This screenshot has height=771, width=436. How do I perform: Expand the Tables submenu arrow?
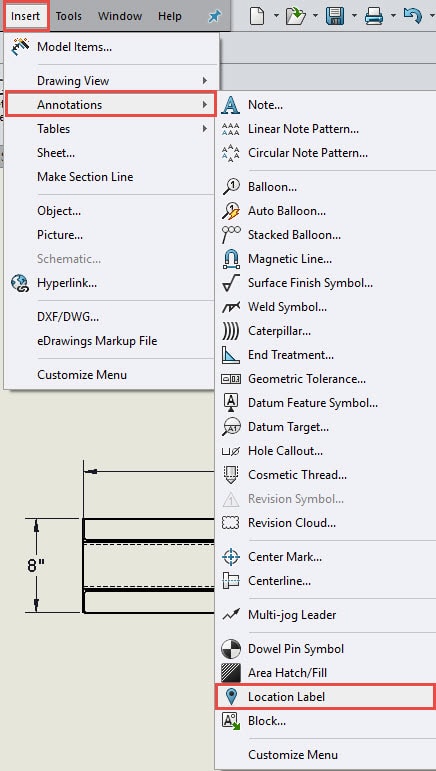pos(204,129)
